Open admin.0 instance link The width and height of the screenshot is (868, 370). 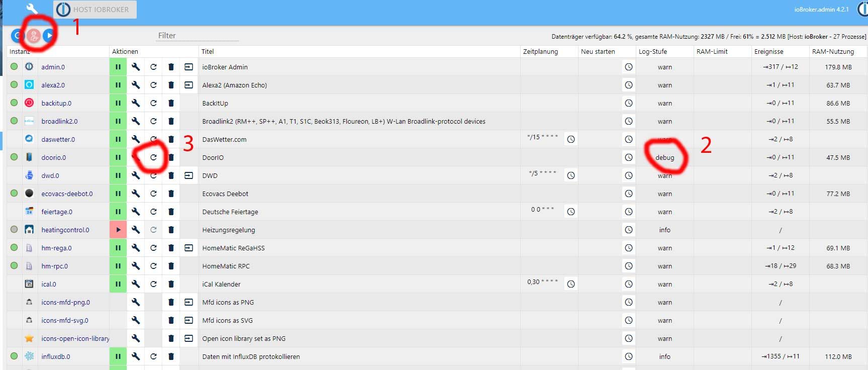point(53,67)
